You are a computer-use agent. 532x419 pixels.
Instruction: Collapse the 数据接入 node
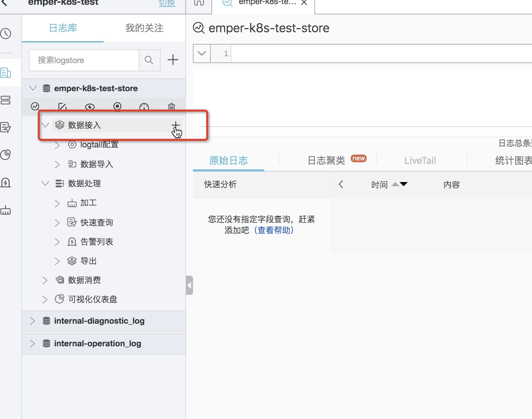pos(45,125)
